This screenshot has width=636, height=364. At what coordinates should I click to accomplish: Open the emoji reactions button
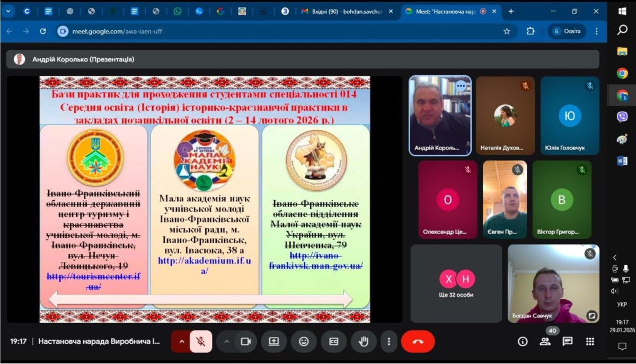(304, 342)
